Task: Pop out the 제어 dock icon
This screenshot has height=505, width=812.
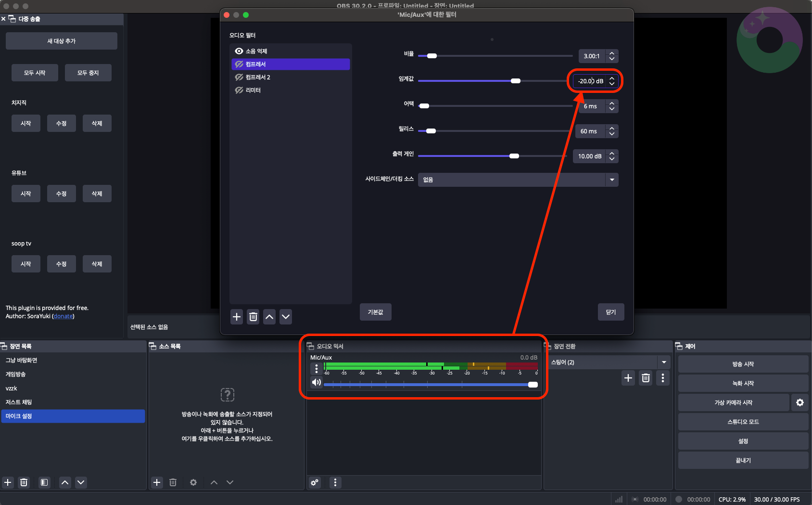Action: point(679,346)
